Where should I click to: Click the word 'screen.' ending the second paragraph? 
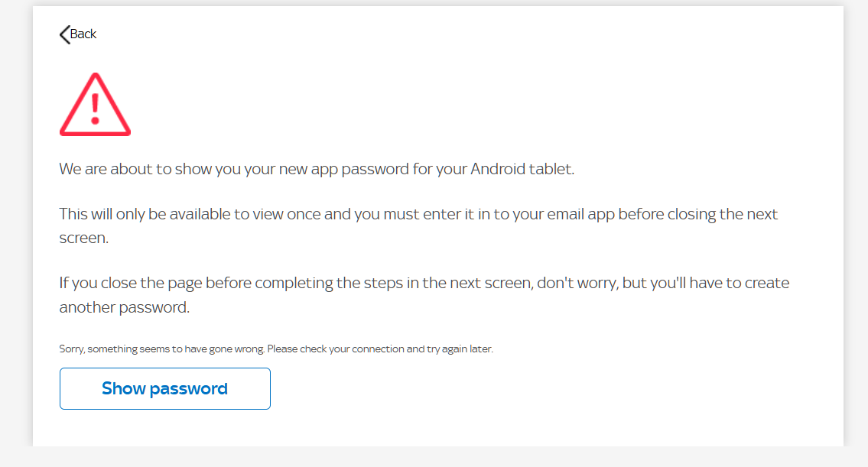(84, 238)
